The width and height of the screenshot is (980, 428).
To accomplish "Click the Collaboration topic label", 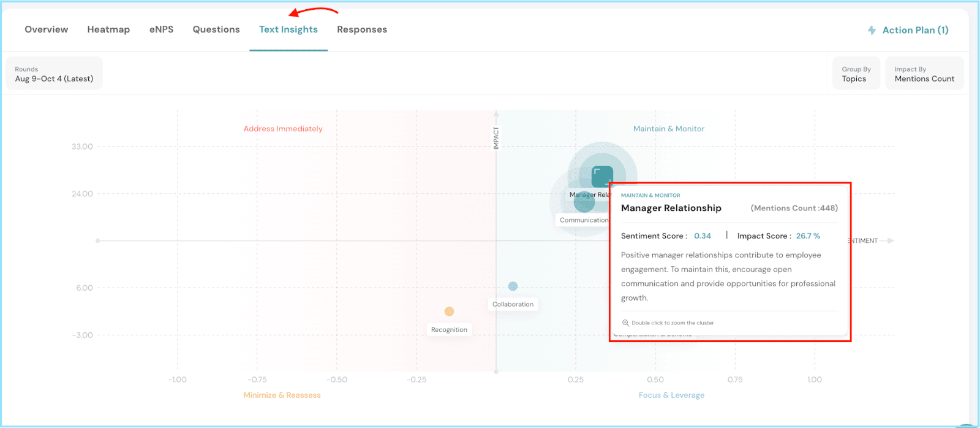I will pyautogui.click(x=513, y=304).
